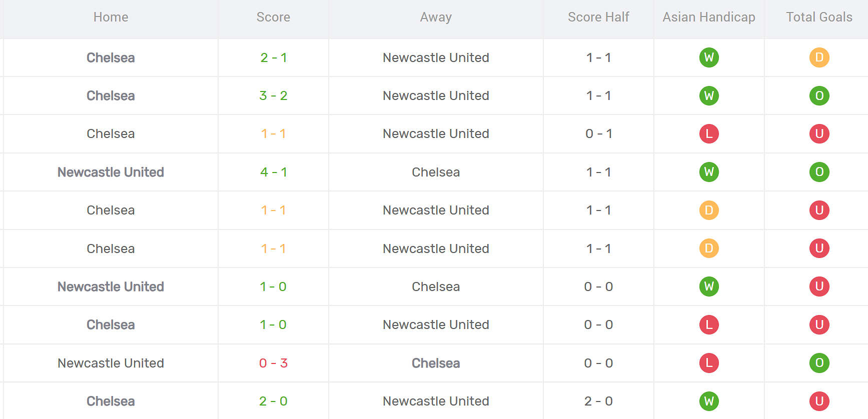Click the Asian Handicap column header

(709, 17)
